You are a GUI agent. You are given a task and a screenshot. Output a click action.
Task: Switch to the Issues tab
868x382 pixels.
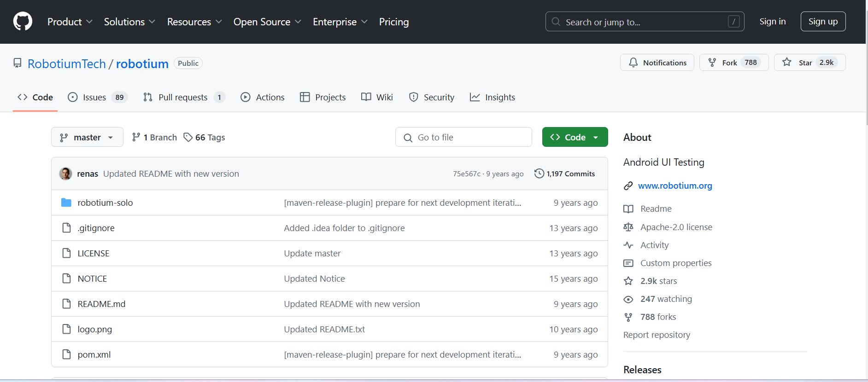pos(94,97)
